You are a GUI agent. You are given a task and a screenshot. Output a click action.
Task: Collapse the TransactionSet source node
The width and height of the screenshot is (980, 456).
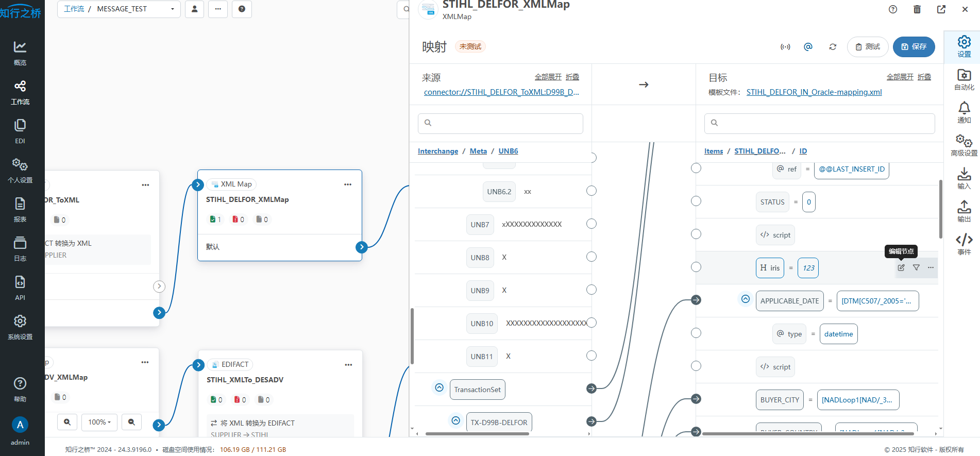pos(439,387)
